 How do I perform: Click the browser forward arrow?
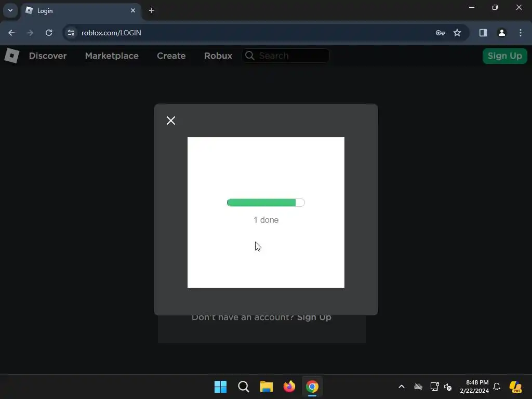(x=30, y=33)
